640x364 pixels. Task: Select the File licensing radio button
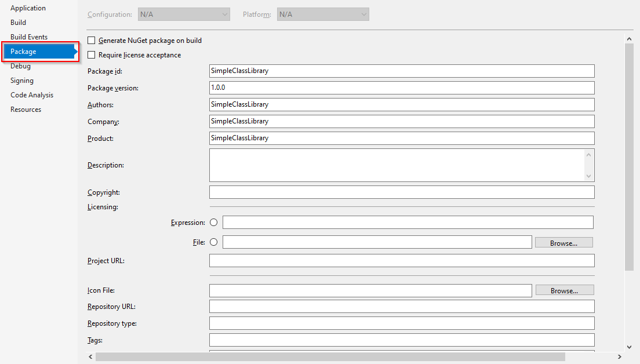[213, 242]
